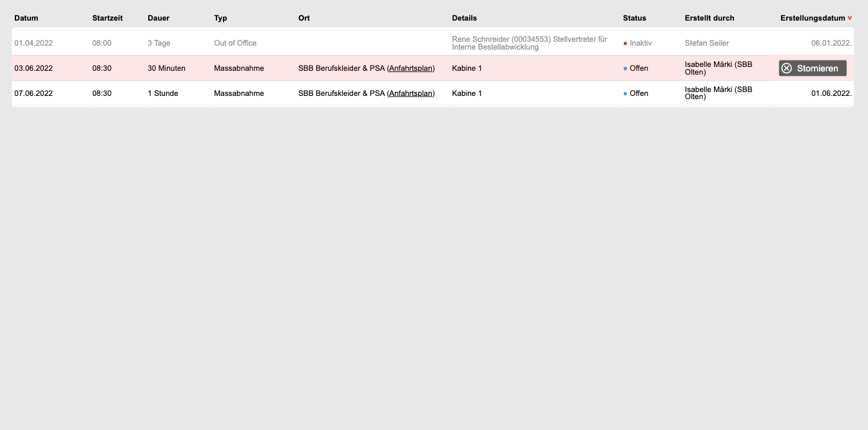Open Anfahrtsplan link for 03.06.2022 appointment

410,68
